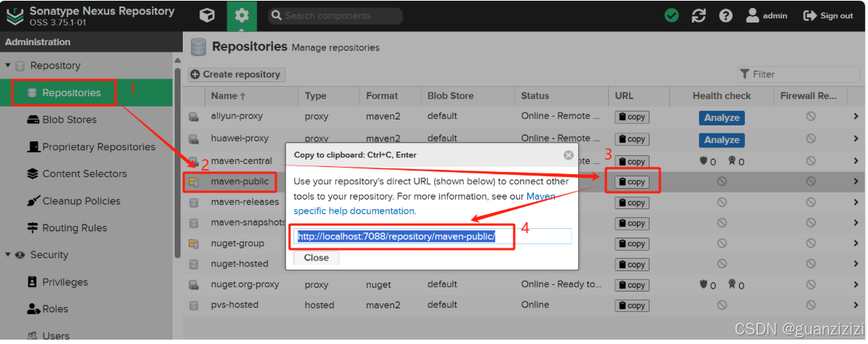Copy URL of maven-central repository
Image resolution: width=868 pixels, height=344 pixels.
pyautogui.click(x=631, y=161)
